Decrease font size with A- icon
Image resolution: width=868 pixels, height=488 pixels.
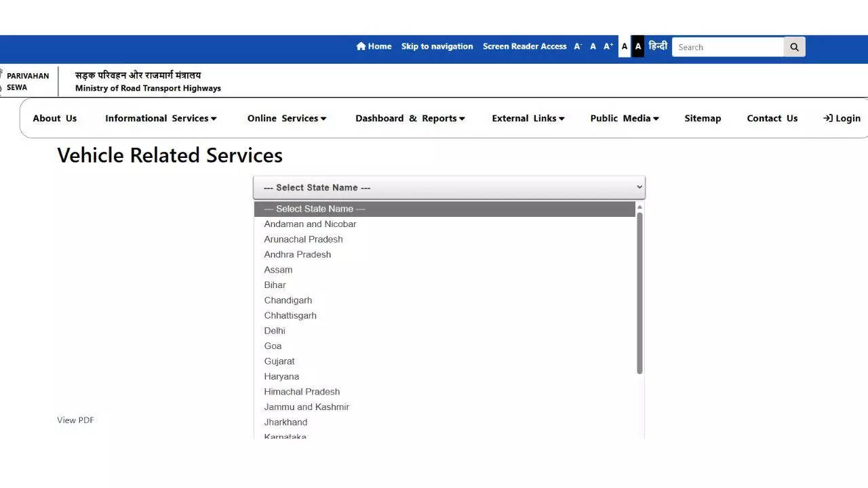pos(578,47)
